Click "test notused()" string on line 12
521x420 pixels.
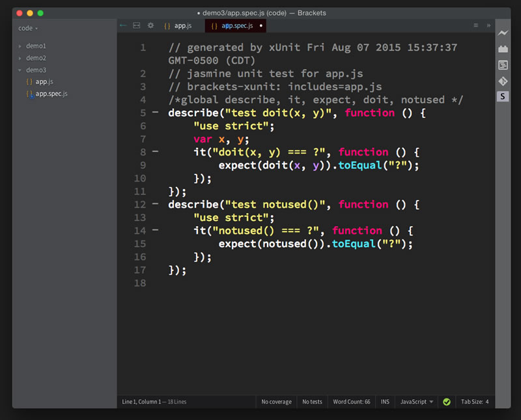point(275,204)
